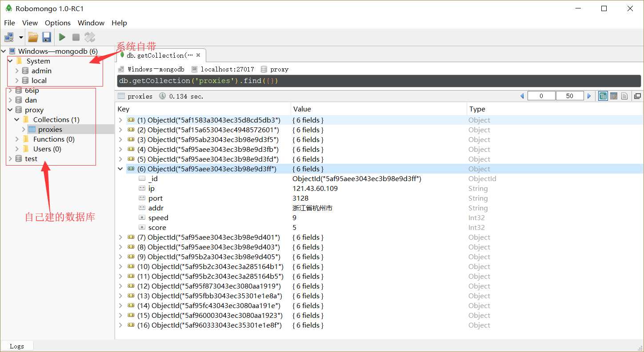This screenshot has height=352, width=644.
Task: Expand document (10) ObjectId 5af95b2c…64b1
Action: point(120,267)
